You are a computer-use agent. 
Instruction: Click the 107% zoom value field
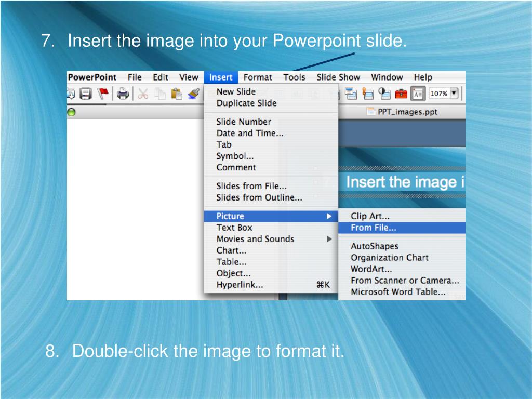tap(438, 94)
